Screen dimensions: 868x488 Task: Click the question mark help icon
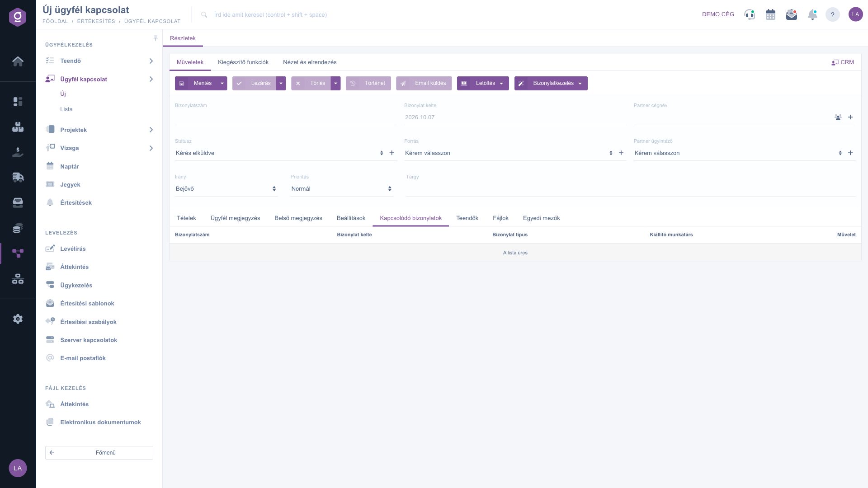coord(833,14)
